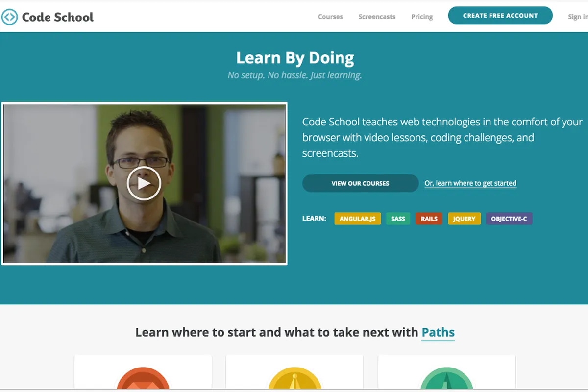Open the orange path badge icon
This screenshot has height=392, width=588.
pyautogui.click(x=143, y=378)
